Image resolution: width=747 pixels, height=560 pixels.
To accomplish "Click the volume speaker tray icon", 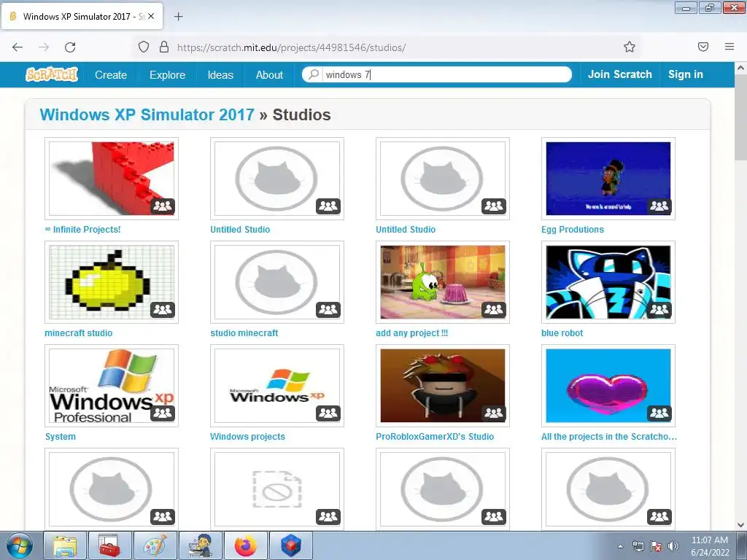I will point(673,546).
